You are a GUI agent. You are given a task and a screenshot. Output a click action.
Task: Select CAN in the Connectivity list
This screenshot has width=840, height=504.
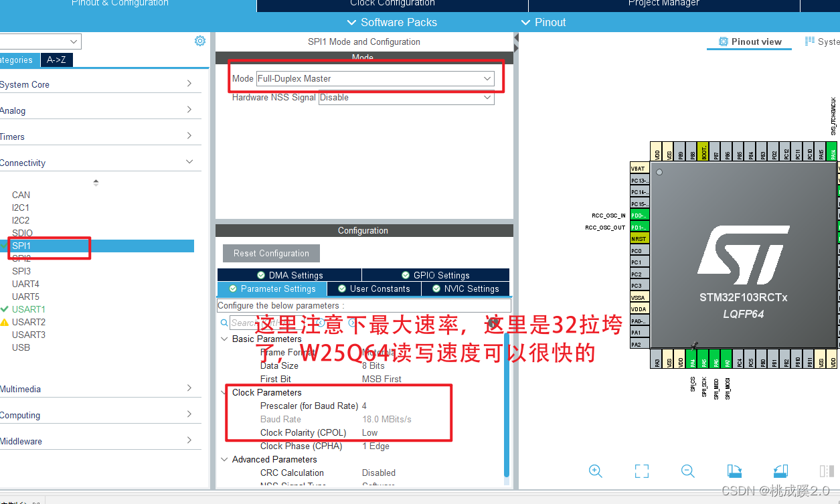21,195
